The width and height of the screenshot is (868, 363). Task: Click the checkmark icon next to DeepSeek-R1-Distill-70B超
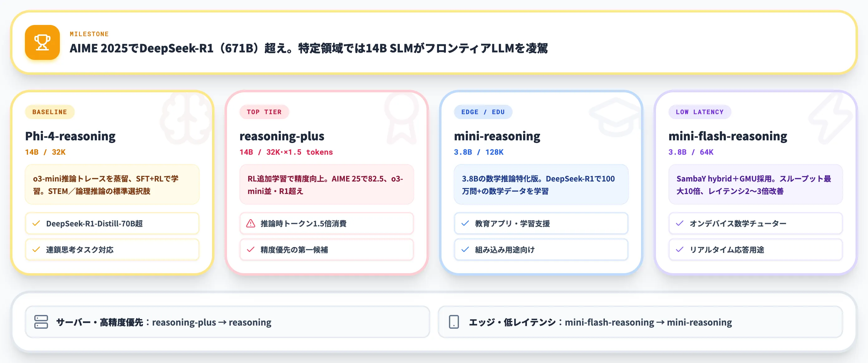click(36, 224)
